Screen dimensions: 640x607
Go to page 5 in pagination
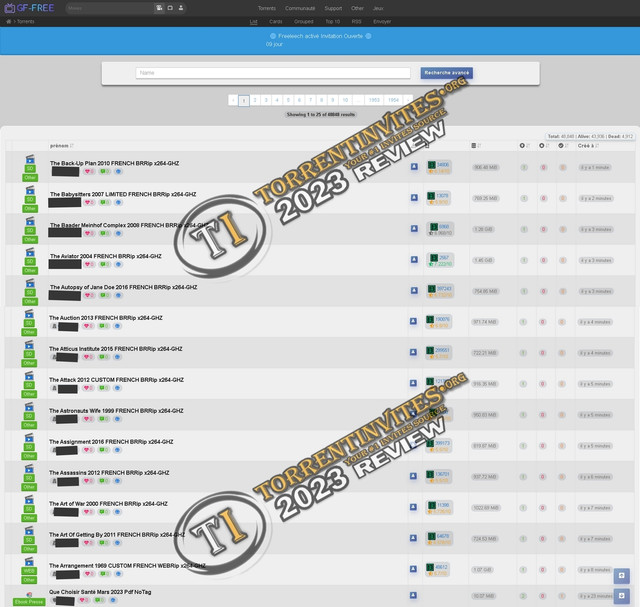[288, 100]
